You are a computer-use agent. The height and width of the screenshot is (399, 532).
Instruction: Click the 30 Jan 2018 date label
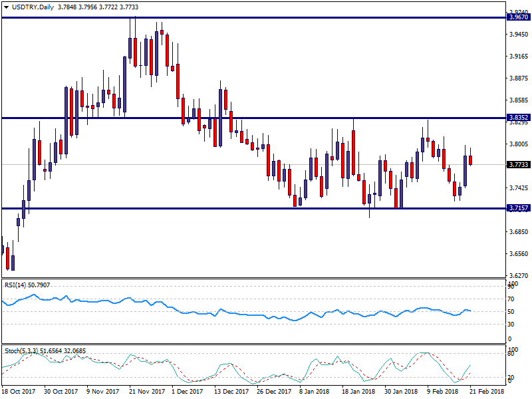402,392
